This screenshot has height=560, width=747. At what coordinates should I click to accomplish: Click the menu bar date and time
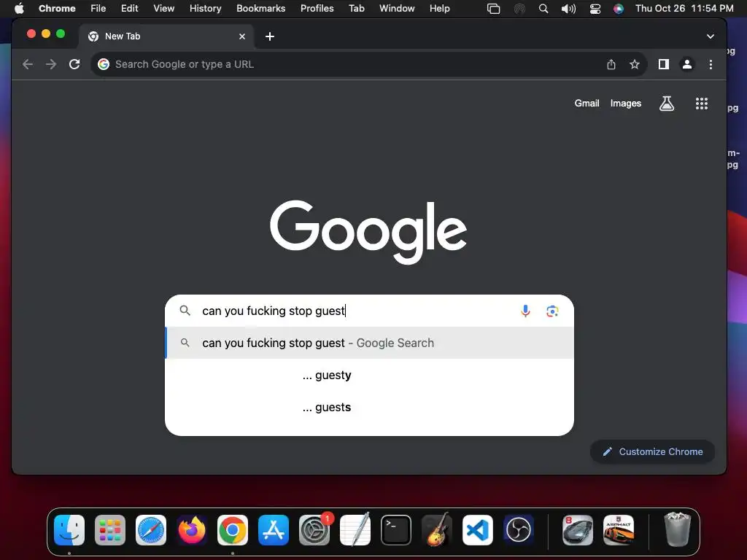[x=684, y=9]
